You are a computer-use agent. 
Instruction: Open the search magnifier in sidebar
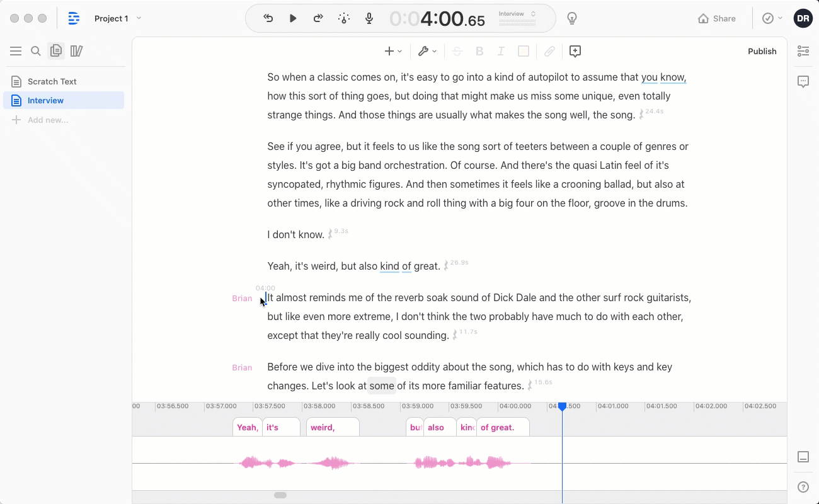pyautogui.click(x=36, y=51)
